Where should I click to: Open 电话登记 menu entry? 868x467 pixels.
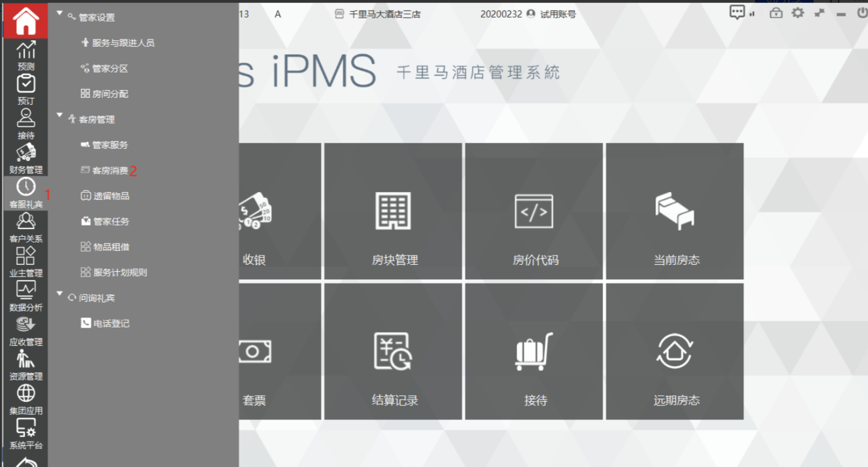111,323
